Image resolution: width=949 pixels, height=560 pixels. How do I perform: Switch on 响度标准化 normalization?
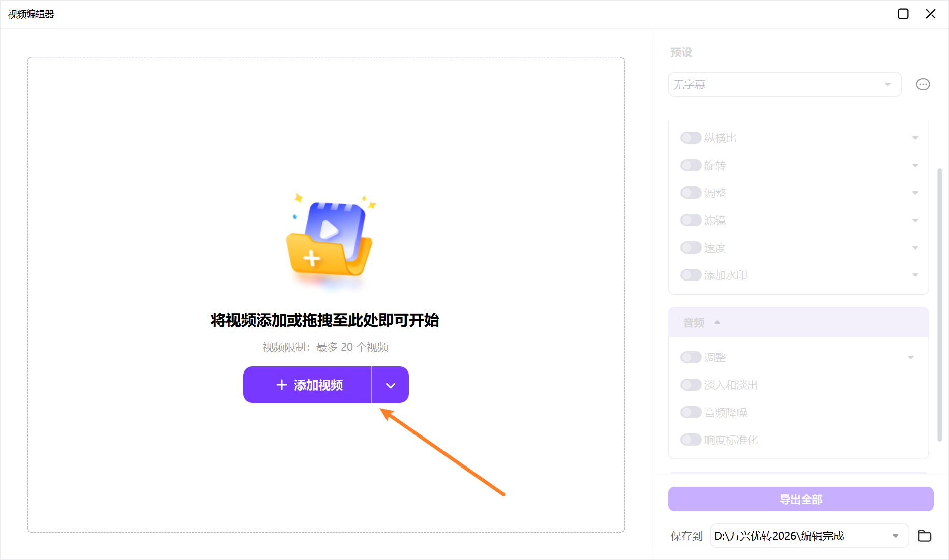click(691, 439)
